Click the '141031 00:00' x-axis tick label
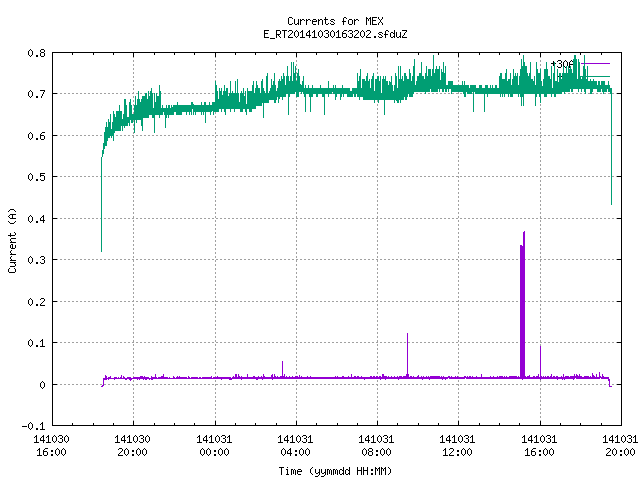 [214, 446]
